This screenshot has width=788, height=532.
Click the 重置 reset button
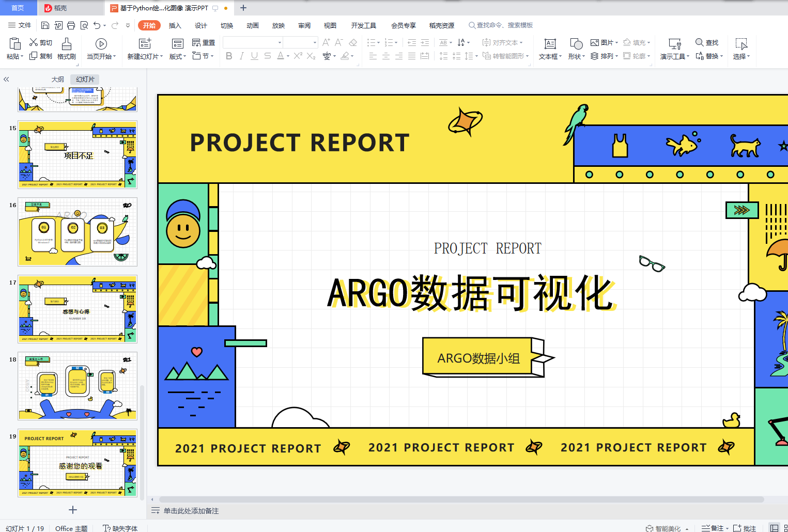tap(204, 42)
